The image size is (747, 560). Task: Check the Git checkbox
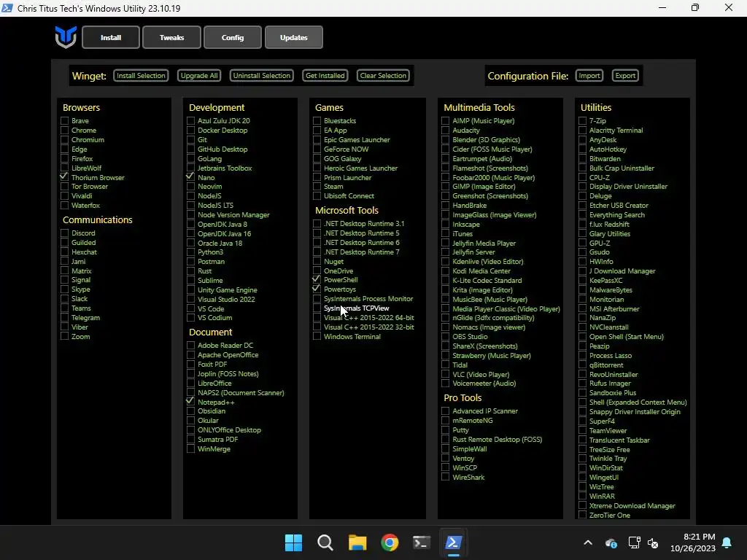[190, 139]
